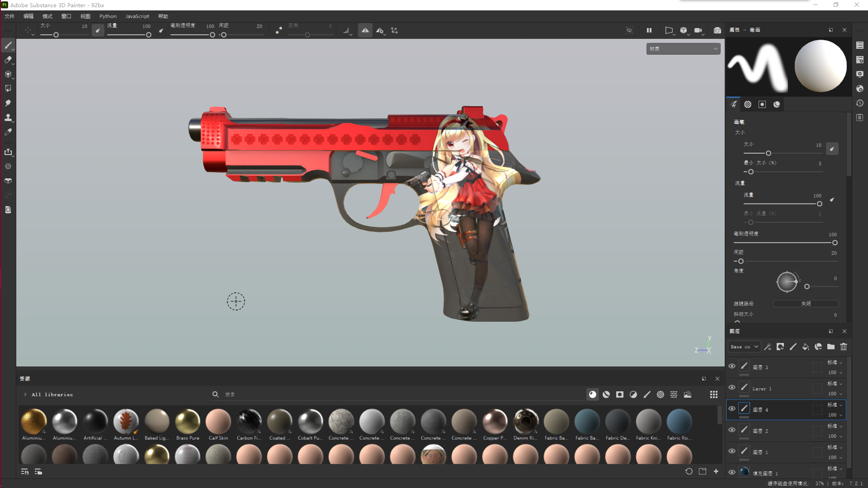
Task: Select the Material Picker eyedropper tool
Action: [x=8, y=132]
